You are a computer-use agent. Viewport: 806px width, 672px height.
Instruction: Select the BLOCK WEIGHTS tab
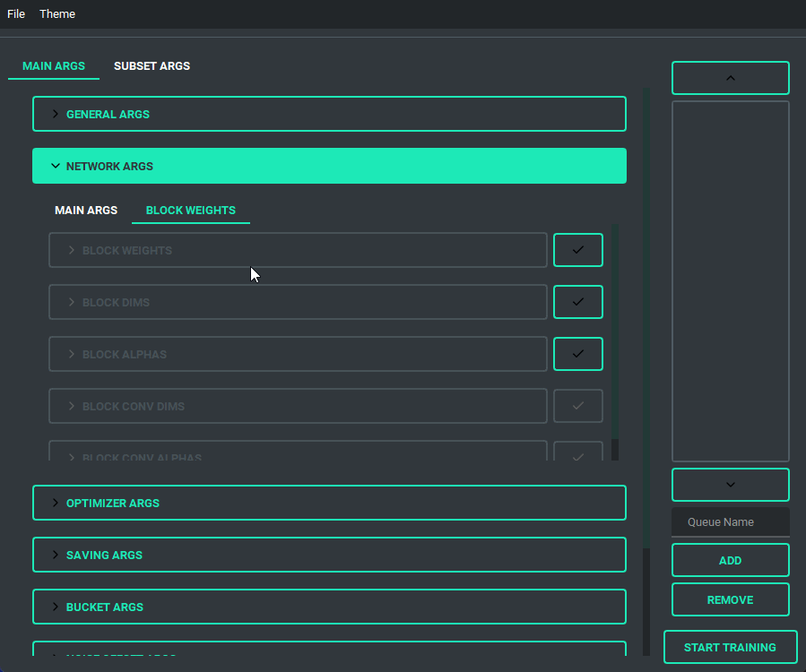click(191, 211)
